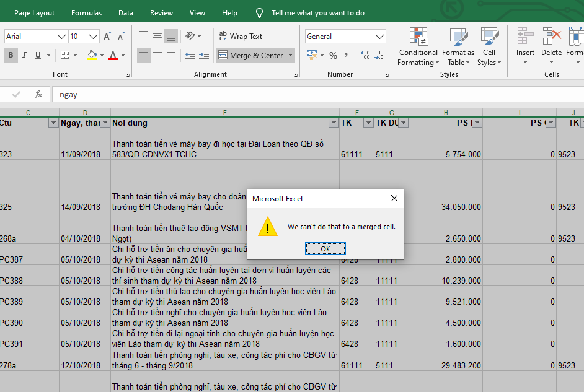584x392 pixels.
Task: Apply the yellow Fill Color swatch
Action: click(92, 56)
